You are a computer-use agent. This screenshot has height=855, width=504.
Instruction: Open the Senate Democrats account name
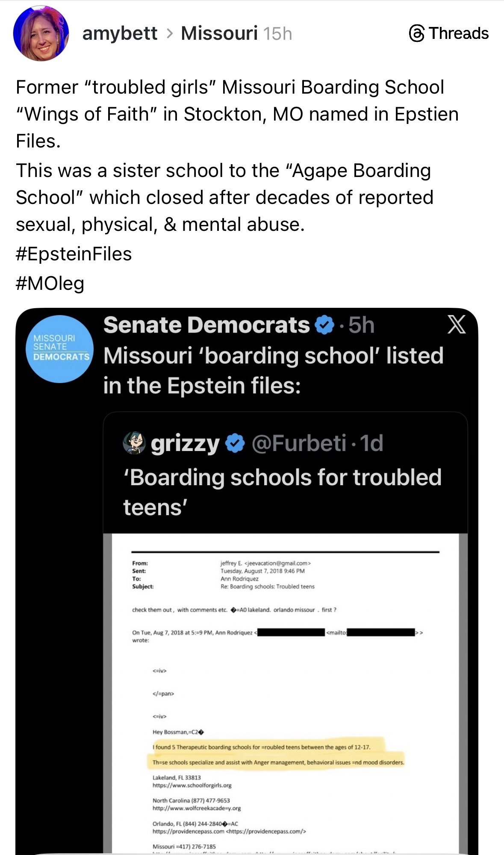tap(206, 325)
